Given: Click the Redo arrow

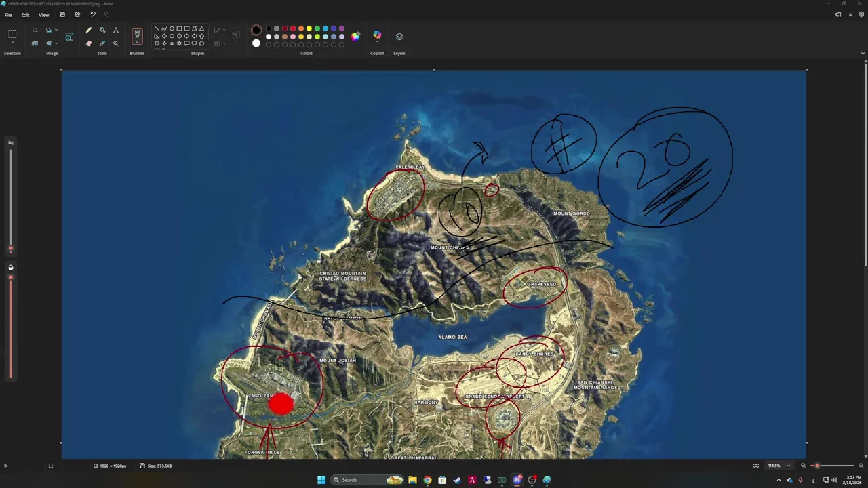Looking at the screenshot, I should (x=106, y=14).
